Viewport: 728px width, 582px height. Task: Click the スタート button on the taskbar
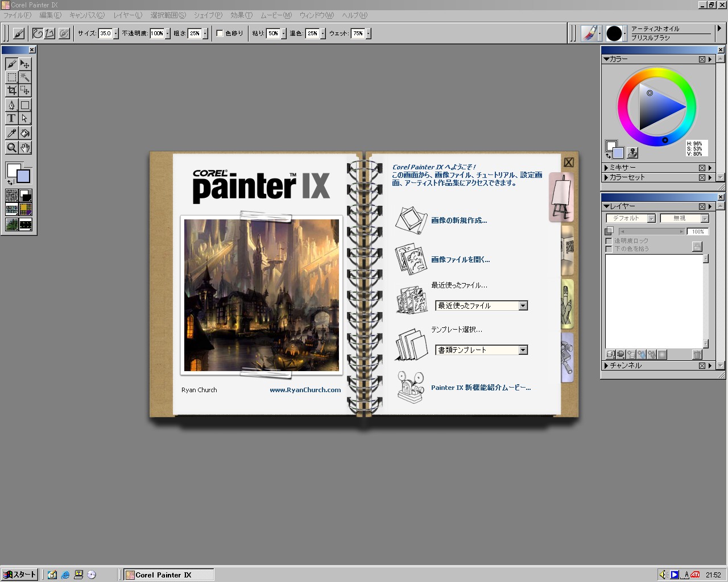pyautogui.click(x=20, y=575)
